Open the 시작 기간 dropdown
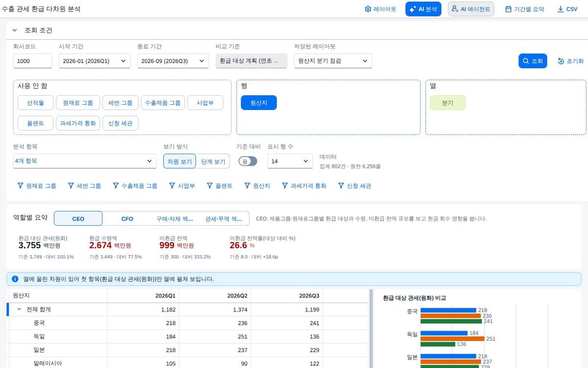This screenshot has width=588, height=368. 95,61
